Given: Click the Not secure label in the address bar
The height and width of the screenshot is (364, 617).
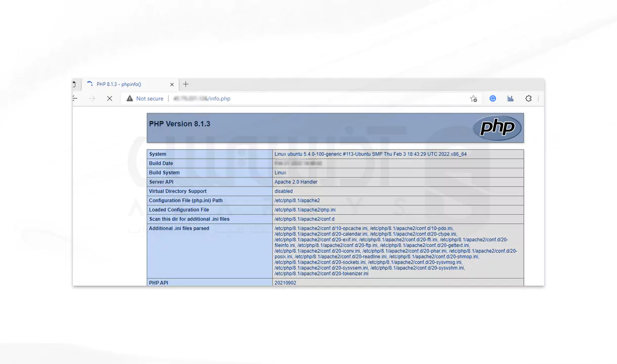Looking at the screenshot, I should pyautogui.click(x=150, y=99).
